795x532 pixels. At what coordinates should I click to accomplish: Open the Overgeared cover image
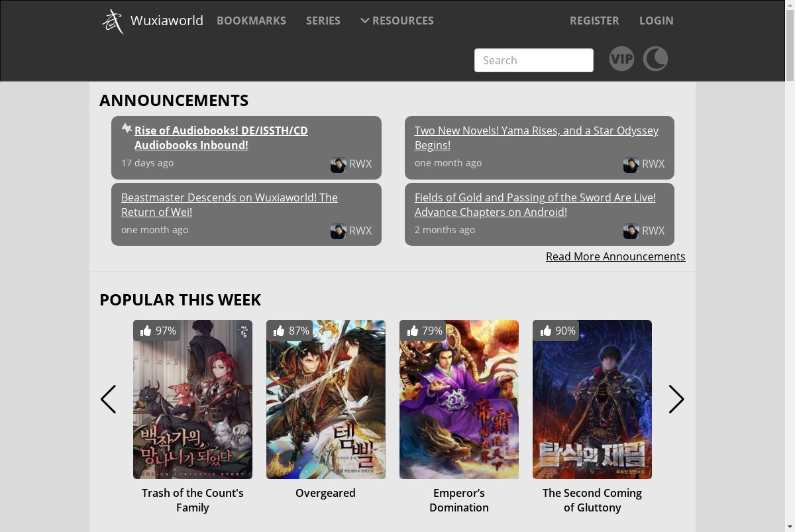click(x=326, y=399)
